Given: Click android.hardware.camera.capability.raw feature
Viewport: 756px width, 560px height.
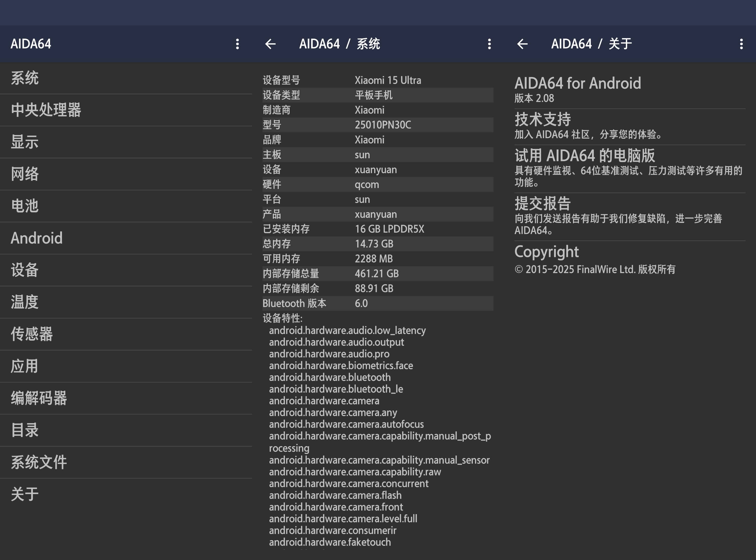Looking at the screenshot, I should (355, 472).
